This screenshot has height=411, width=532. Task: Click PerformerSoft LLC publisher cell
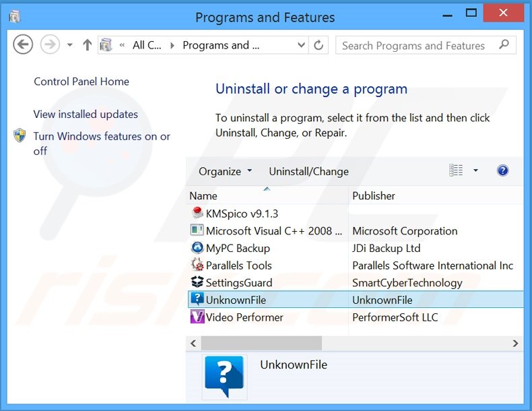[x=395, y=317]
